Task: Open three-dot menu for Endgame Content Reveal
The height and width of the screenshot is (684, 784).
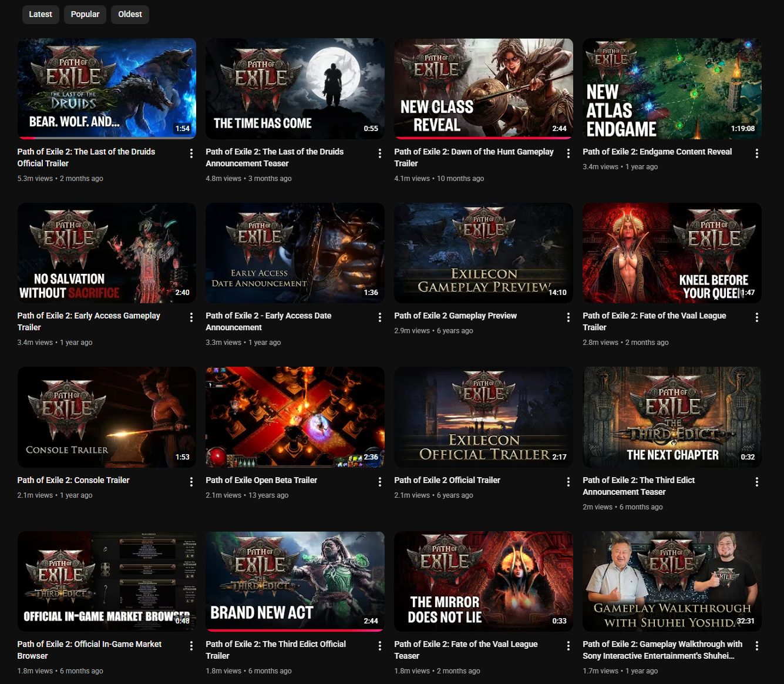Action: [x=757, y=153]
